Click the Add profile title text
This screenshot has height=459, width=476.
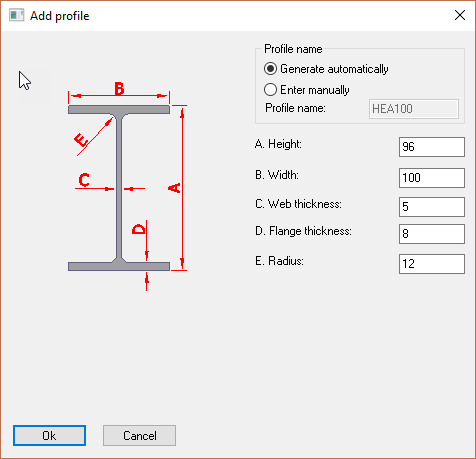pos(60,16)
